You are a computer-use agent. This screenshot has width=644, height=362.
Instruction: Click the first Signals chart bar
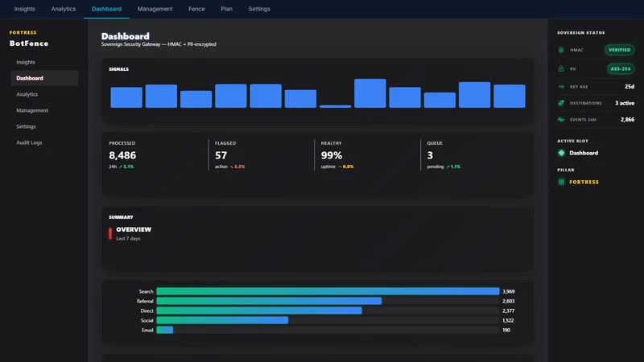click(x=126, y=97)
